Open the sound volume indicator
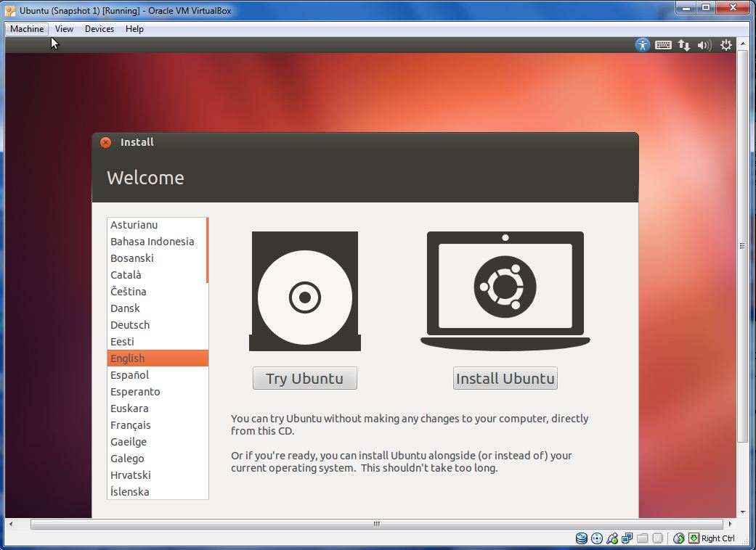The width and height of the screenshot is (756, 550). tap(704, 45)
